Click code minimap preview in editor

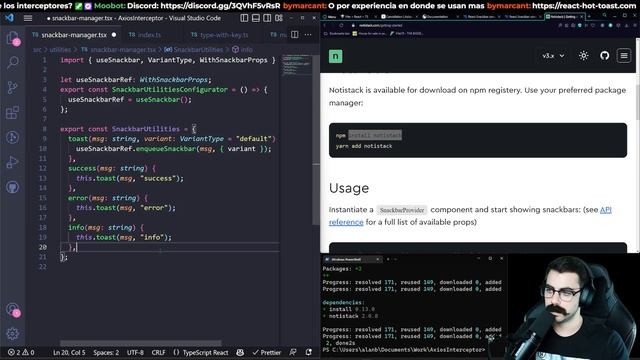297,64
